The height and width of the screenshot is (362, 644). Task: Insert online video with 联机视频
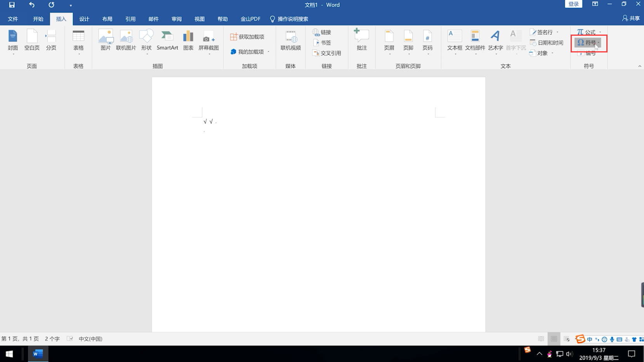tap(291, 40)
